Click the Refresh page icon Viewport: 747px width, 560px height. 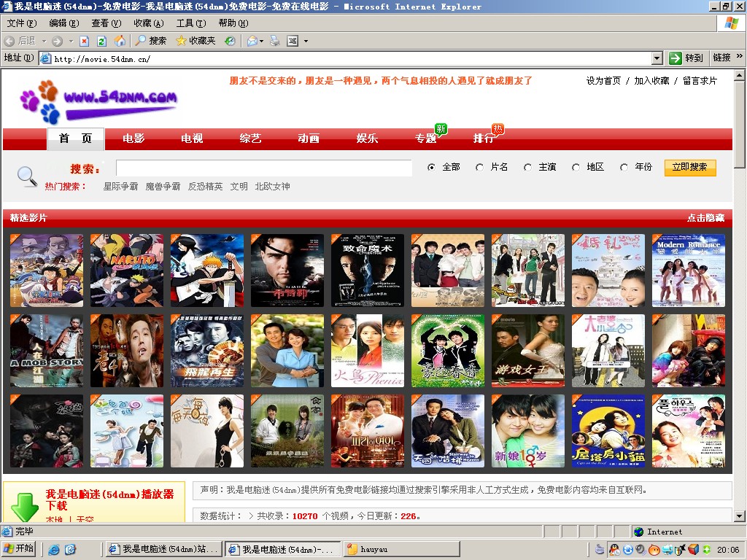coord(101,42)
